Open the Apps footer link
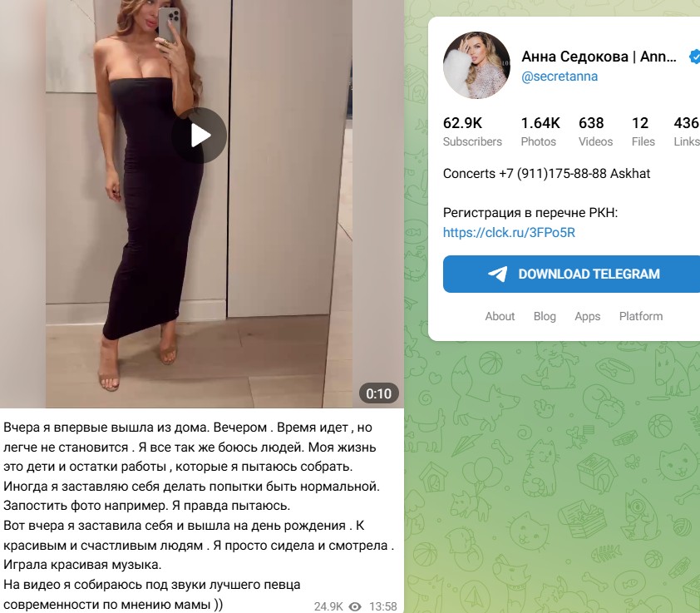This screenshot has width=700, height=613. click(588, 316)
